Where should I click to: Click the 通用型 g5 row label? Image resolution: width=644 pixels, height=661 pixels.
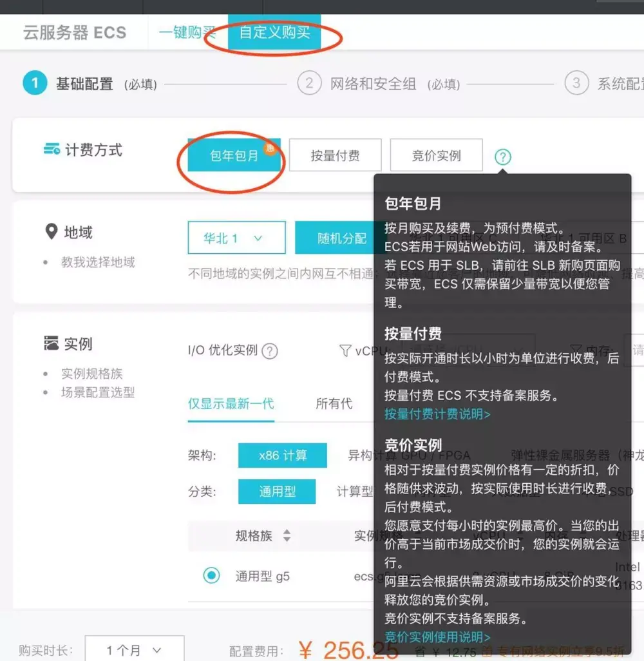[262, 576]
